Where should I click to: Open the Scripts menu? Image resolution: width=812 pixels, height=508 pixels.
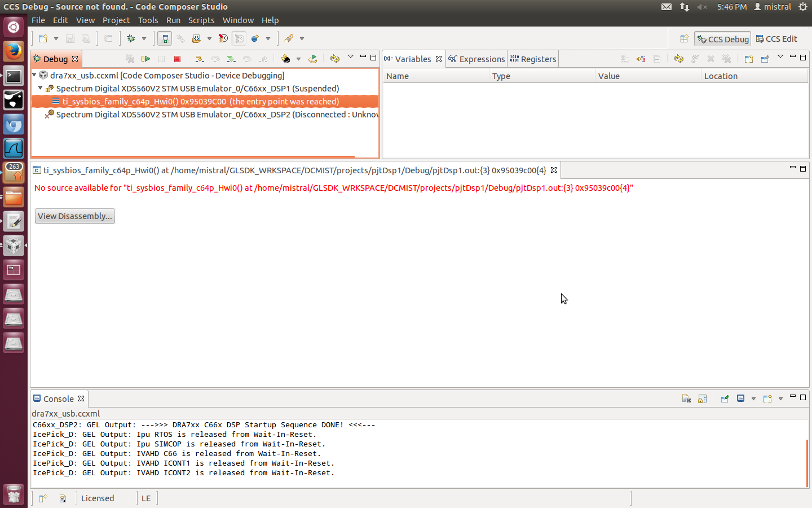coord(201,20)
